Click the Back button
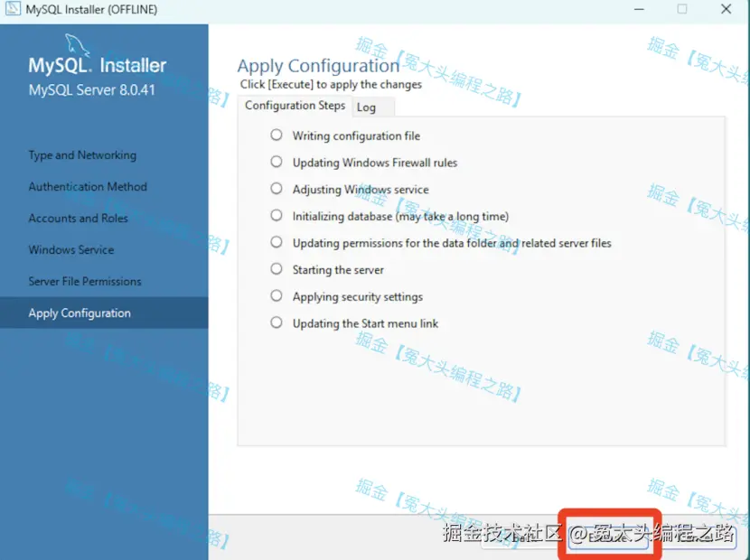Image resolution: width=750 pixels, height=560 pixels. pos(522,537)
